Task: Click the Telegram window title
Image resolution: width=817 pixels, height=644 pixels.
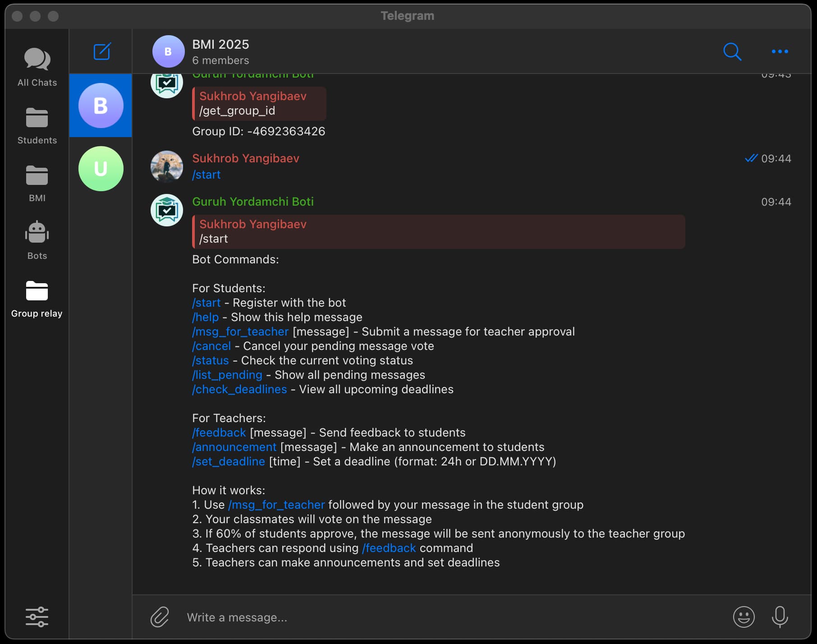Action: (408, 16)
